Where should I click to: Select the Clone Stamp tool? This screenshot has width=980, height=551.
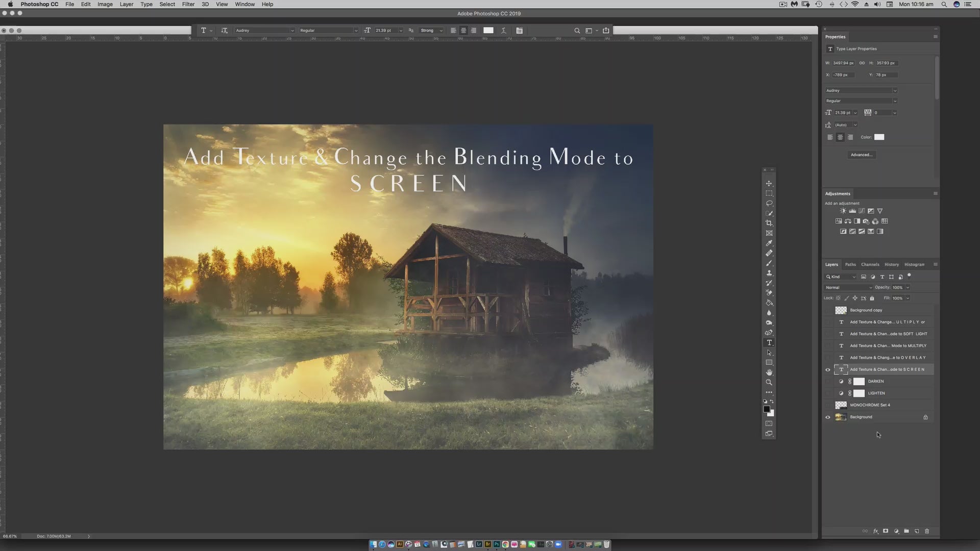[x=769, y=273]
